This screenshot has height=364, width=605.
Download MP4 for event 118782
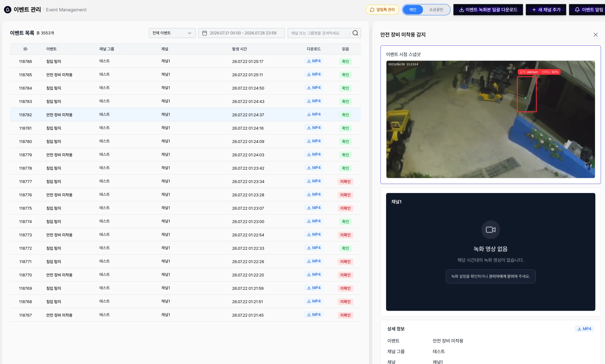[x=314, y=114]
